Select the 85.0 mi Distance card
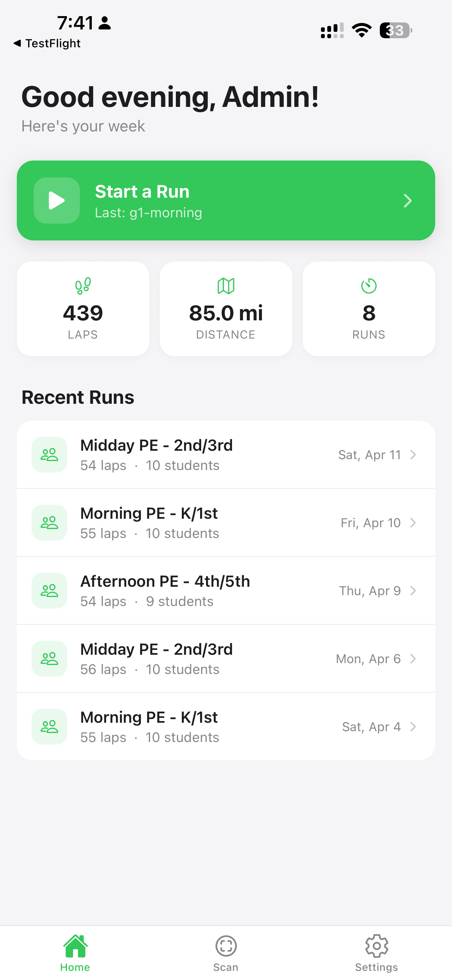This screenshot has height=980, width=452. tap(226, 309)
